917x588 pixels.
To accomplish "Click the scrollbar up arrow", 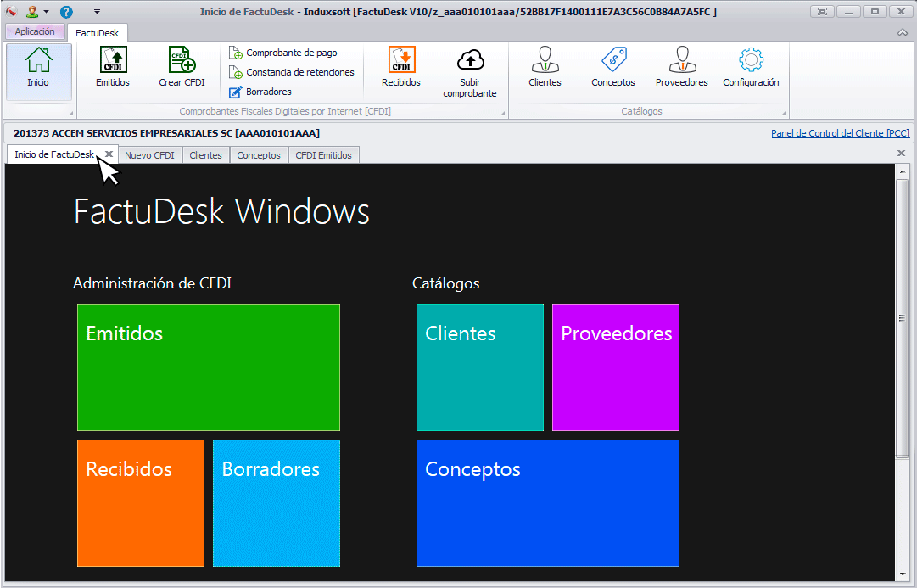I will [x=903, y=171].
